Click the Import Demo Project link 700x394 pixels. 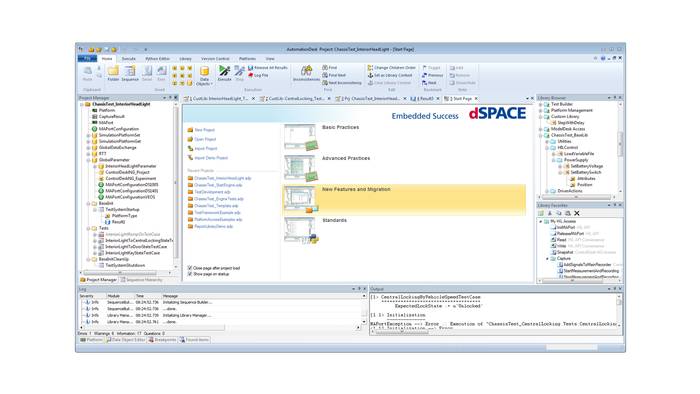point(211,158)
